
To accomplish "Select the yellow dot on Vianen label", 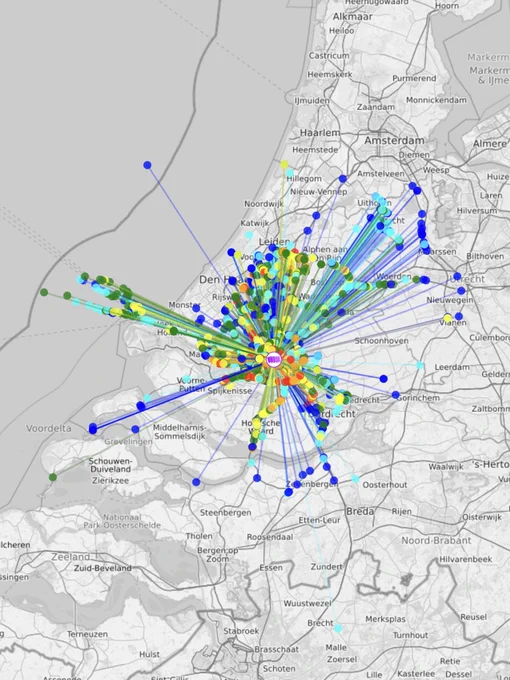I will (x=448, y=318).
